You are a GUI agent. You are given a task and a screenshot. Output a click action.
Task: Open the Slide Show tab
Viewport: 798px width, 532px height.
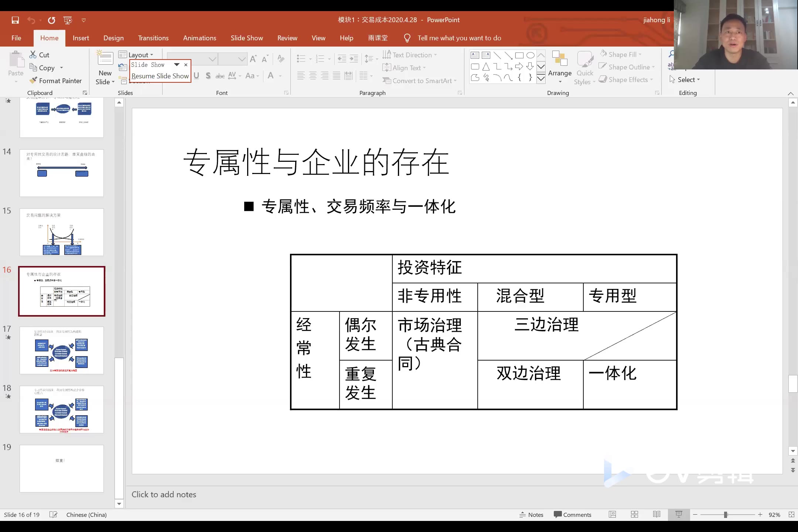click(x=246, y=37)
